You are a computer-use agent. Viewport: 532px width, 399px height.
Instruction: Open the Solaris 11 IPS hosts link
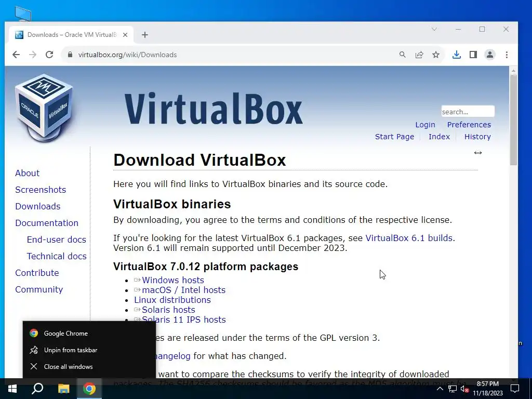[x=183, y=320]
